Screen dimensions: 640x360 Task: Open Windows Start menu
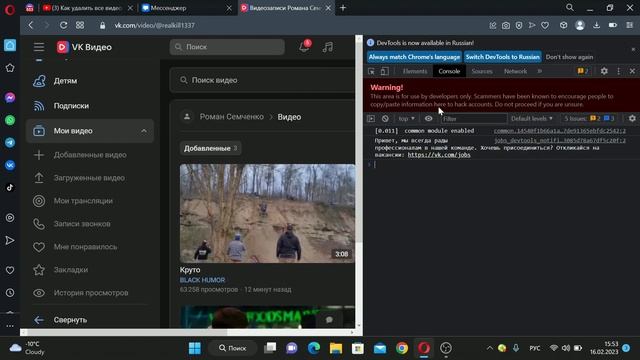pyautogui.click(x=195, y=348)
